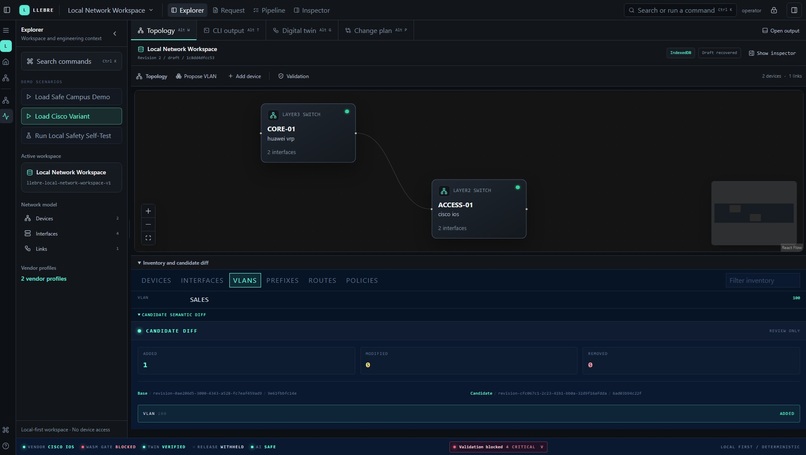Switch to the Pipeline view
806x455 pixels.
(269, 10)
